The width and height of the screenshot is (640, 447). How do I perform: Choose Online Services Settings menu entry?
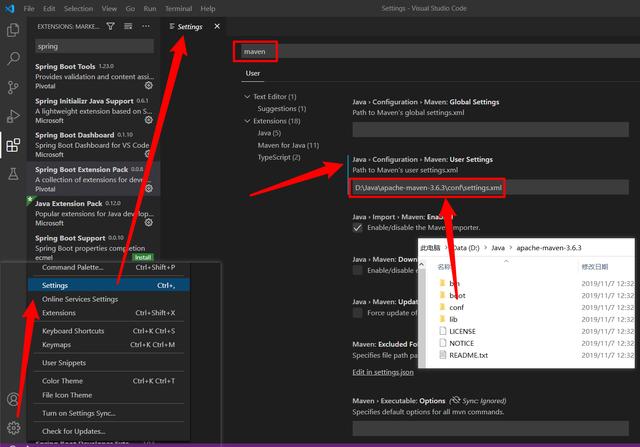click(x=109, y=299)
